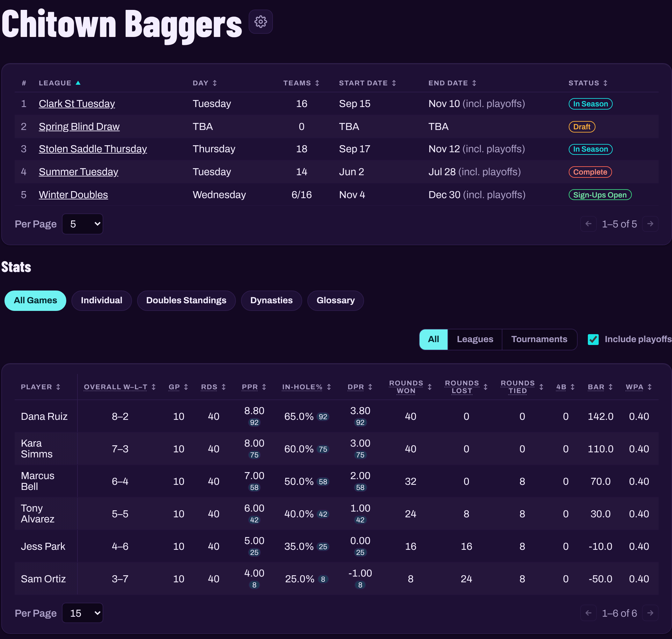Click Dana Ruiz player name
The image size is (672, 639).
44,416
